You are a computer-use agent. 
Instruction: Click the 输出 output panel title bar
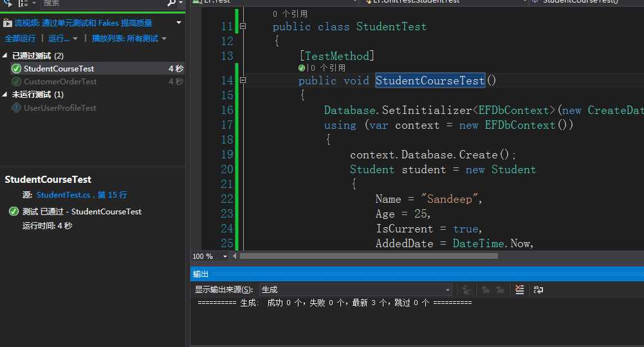tap(418, 274)
